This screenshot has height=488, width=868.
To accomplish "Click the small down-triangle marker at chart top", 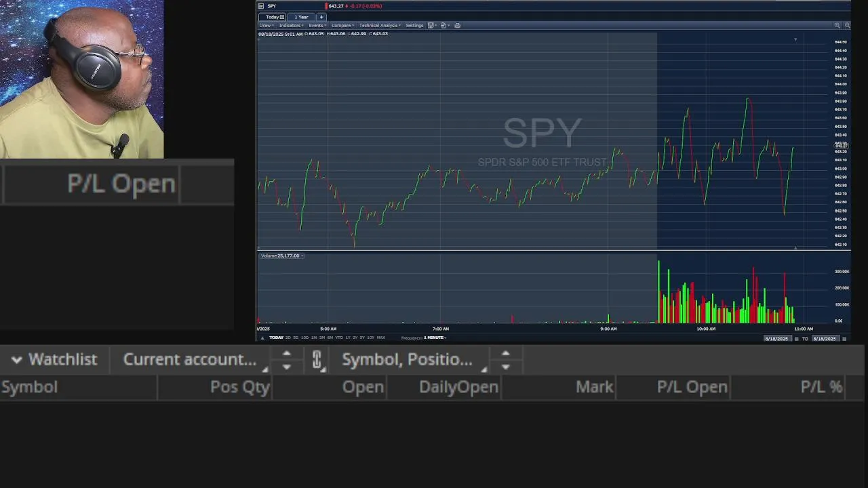I will (795, 39).
